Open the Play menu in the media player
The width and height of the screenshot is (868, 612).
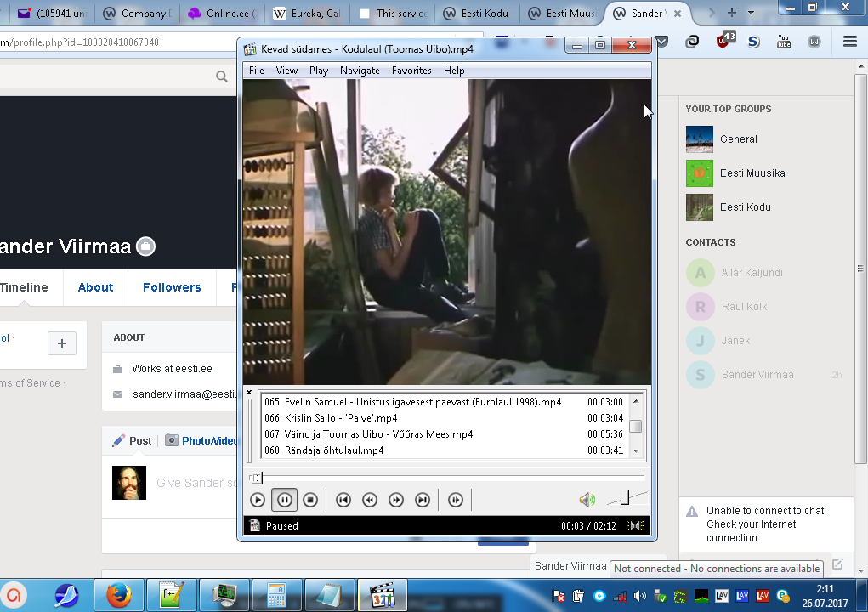(319, 71)
